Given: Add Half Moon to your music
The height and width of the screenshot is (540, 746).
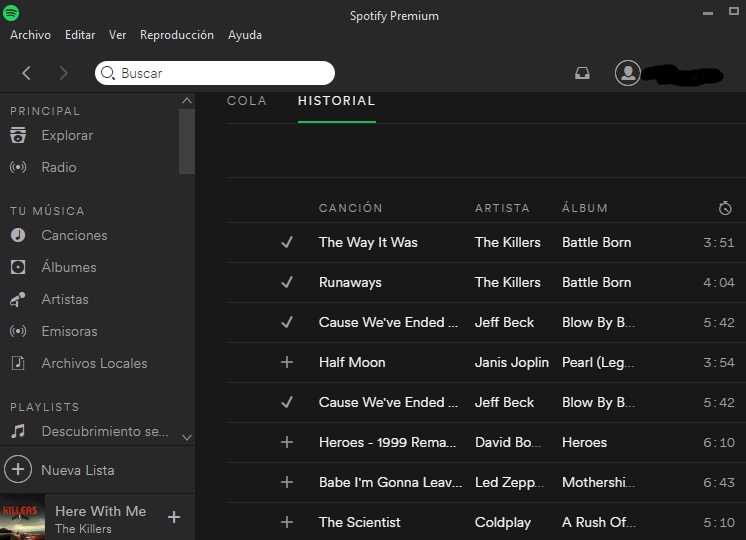Looking at the screenshot, I should click(x=287, y=362).
